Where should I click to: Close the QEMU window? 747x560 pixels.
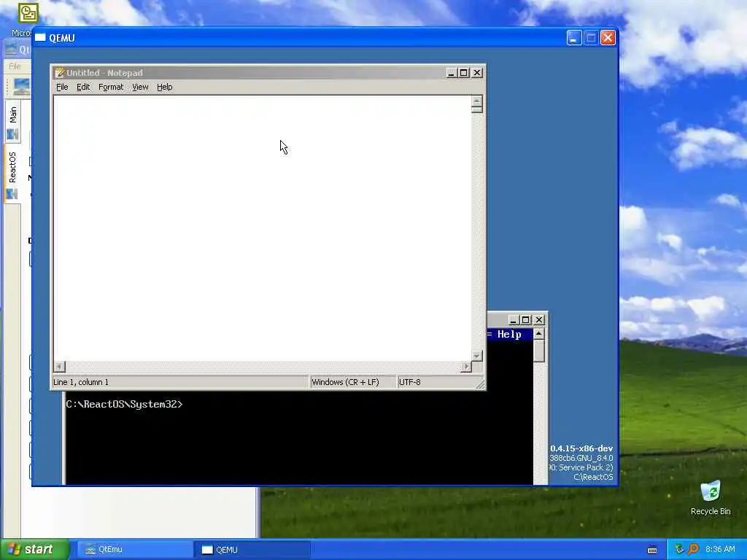[x=608, y=38]
